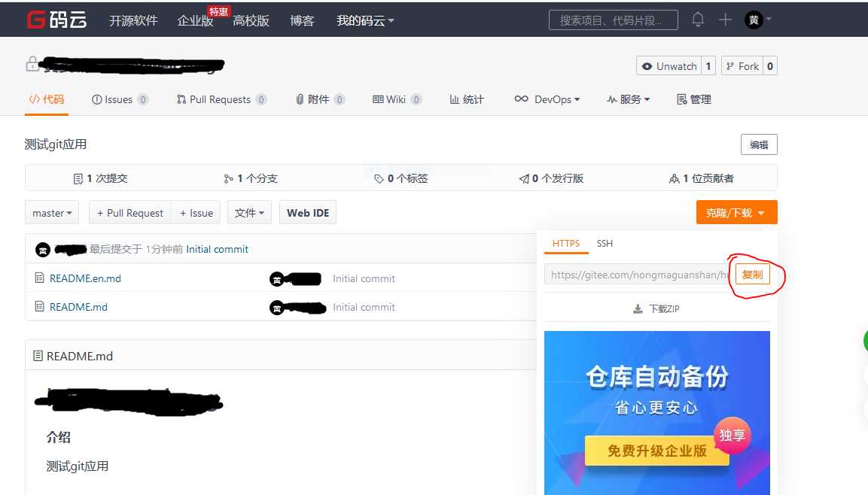Click 最后提交于 1分钟前 text
The height and width of the screenshot is (495, 868).
tap(136, 250)
